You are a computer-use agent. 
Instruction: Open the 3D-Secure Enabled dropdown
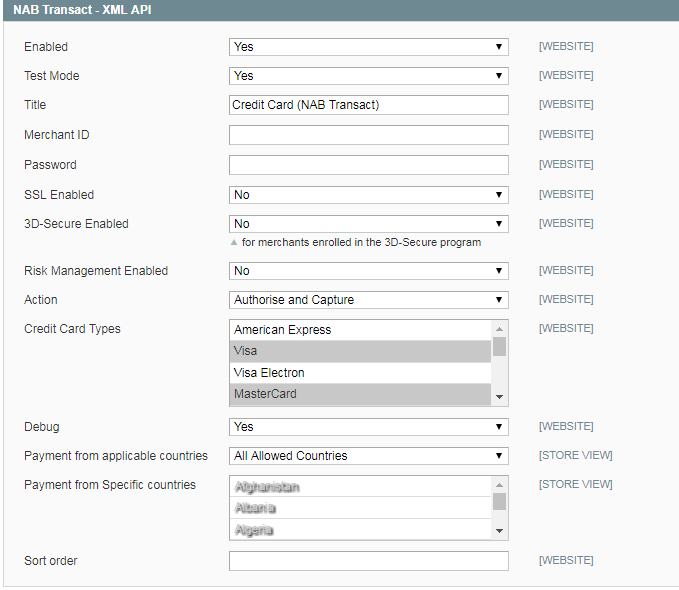[x=368, y=224]
